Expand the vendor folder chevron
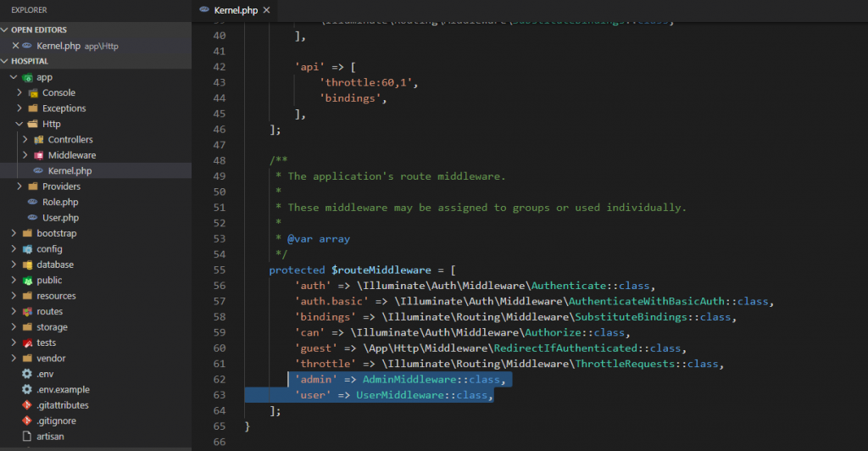Screen dimensions: 868x451 14,359
